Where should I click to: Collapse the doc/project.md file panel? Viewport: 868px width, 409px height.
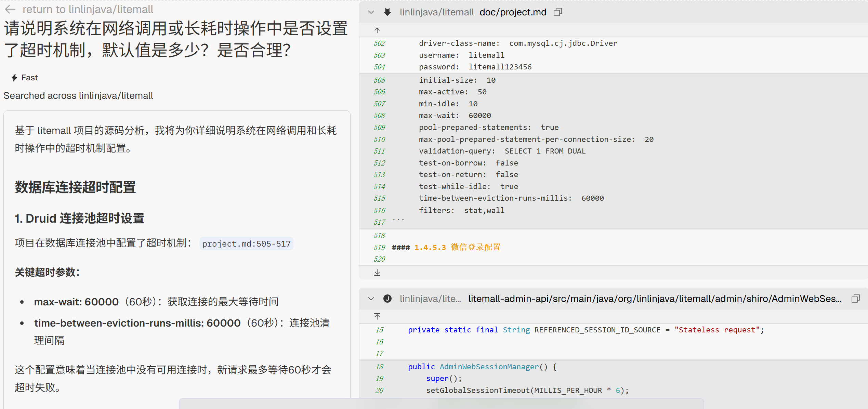click(x=371, y=12)
